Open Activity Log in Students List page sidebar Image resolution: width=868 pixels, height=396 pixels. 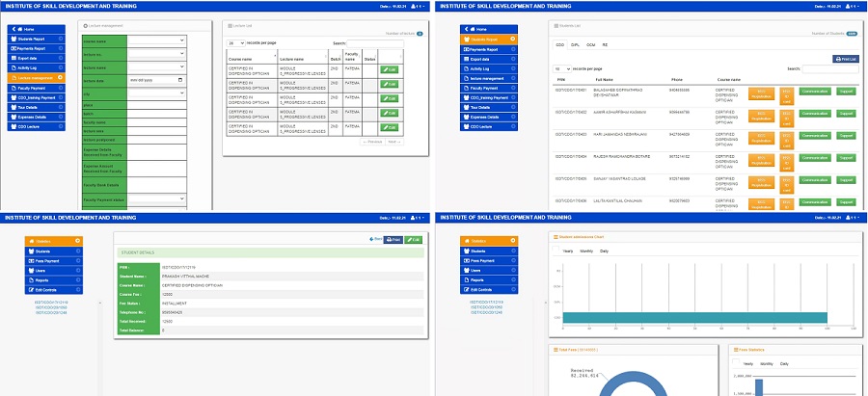coord(489,68)
